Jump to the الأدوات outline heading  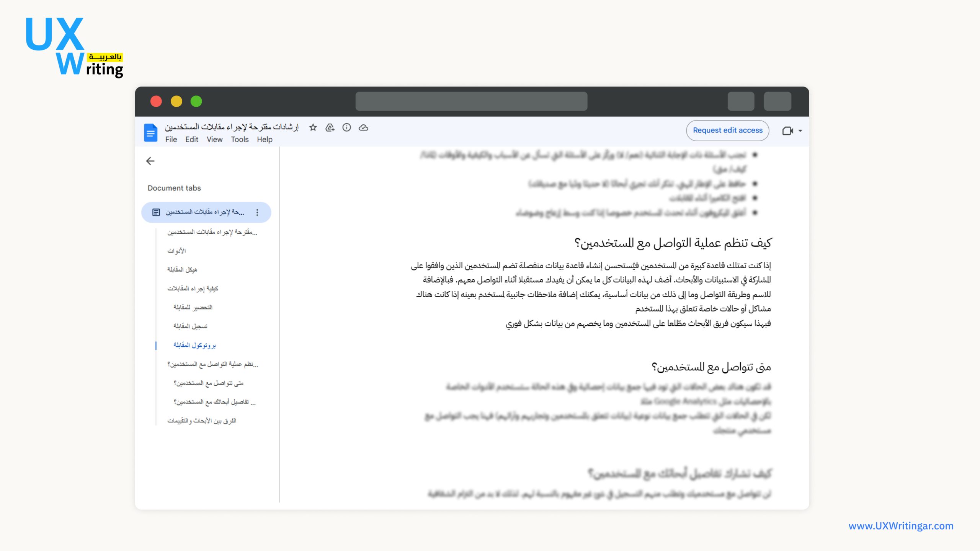point(176,251)
